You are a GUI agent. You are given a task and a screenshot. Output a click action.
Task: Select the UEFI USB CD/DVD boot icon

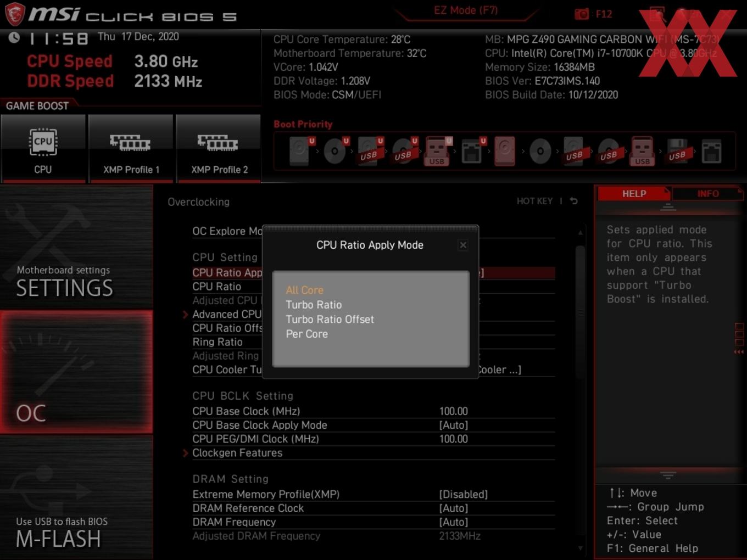[404, 151]
